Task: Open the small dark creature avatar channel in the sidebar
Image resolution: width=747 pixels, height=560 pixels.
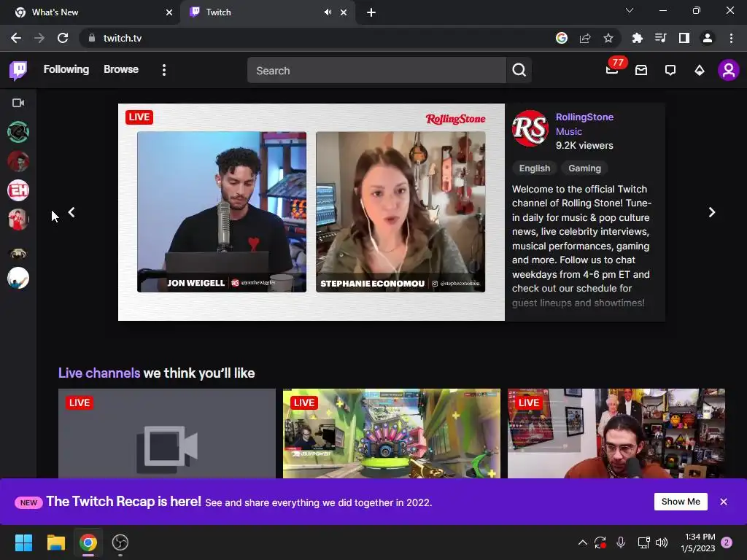Action: pyautogui.click(x=18, y=252)
